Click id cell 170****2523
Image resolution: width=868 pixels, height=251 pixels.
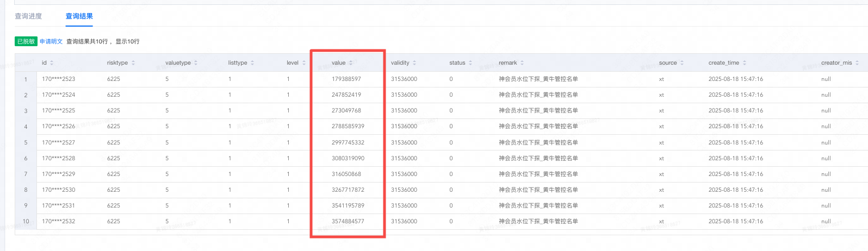tap(59, 79)
